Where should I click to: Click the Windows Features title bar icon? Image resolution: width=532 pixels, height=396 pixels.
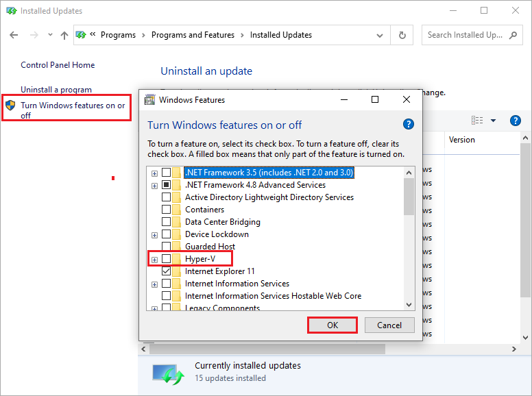pyautogui.click(x=149, y=99)
